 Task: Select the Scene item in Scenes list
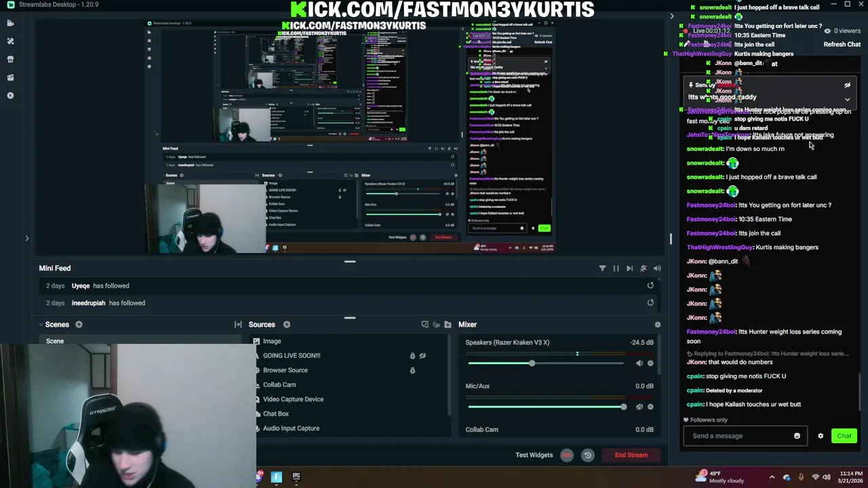(140, 341)
